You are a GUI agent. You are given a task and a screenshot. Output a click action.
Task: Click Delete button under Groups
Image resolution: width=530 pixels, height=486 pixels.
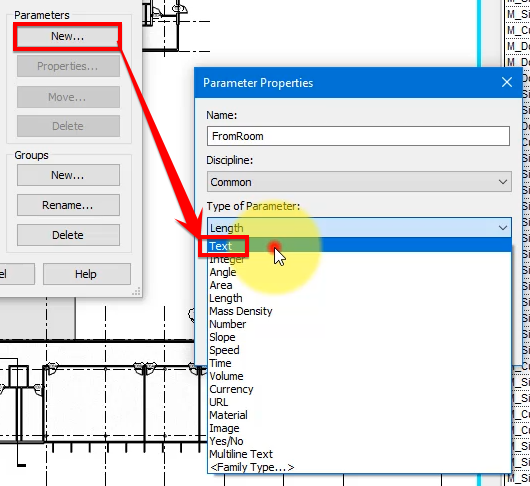(68, 235)
